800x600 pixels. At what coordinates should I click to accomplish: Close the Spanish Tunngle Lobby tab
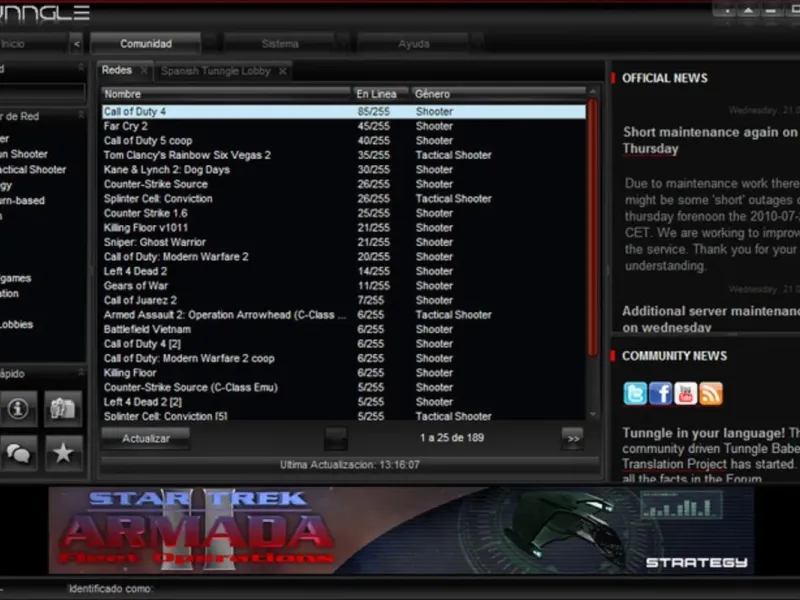tap(283, 71)
